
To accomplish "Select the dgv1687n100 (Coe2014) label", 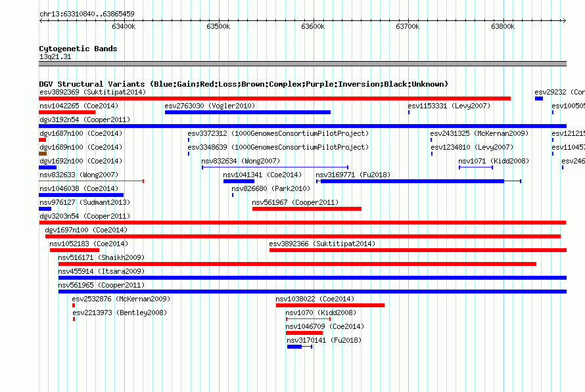I will tap(81, 133).
